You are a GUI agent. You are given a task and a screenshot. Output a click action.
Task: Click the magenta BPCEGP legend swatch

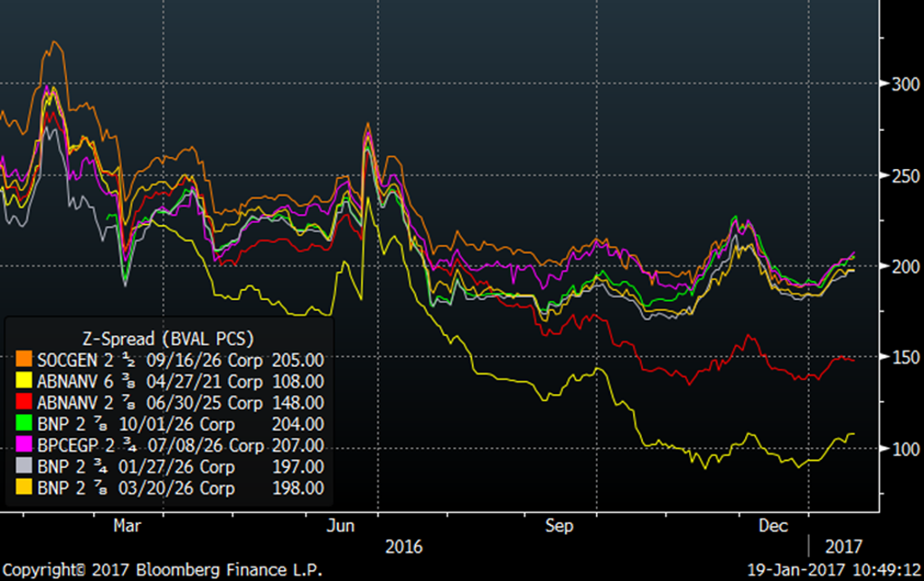24,445
